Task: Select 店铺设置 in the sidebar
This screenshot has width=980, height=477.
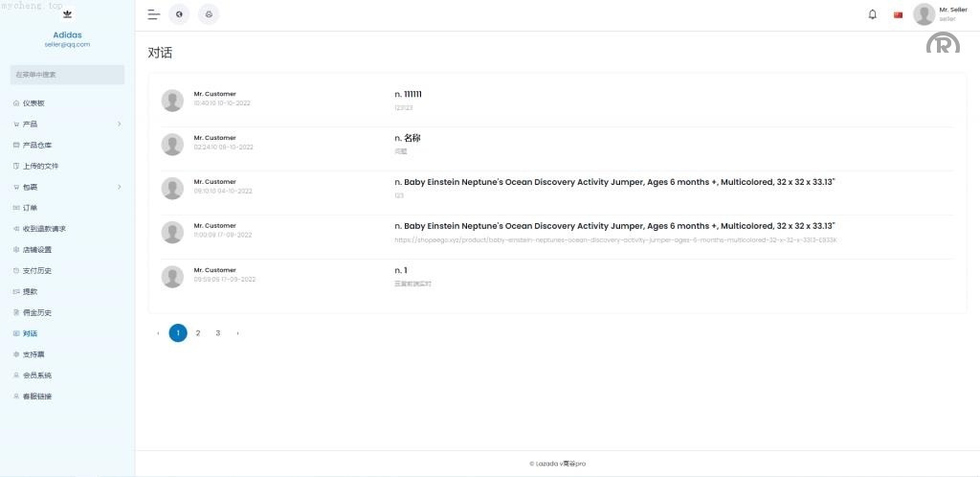Action: (37, 250)
